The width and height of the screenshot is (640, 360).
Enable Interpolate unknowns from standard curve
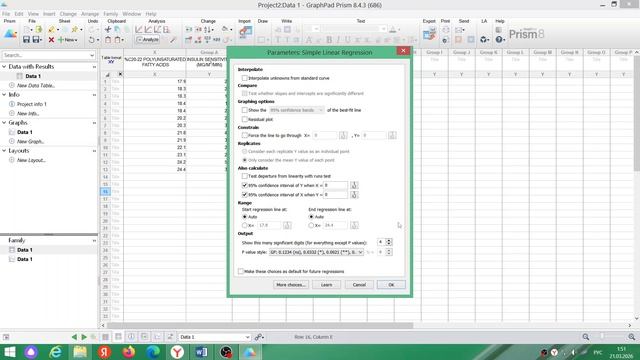click(x=244, y=78)
